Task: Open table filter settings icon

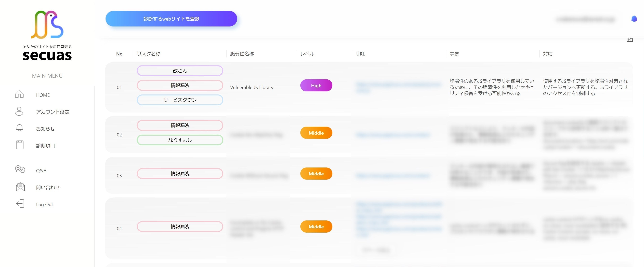Action: (x=629, y=39)
